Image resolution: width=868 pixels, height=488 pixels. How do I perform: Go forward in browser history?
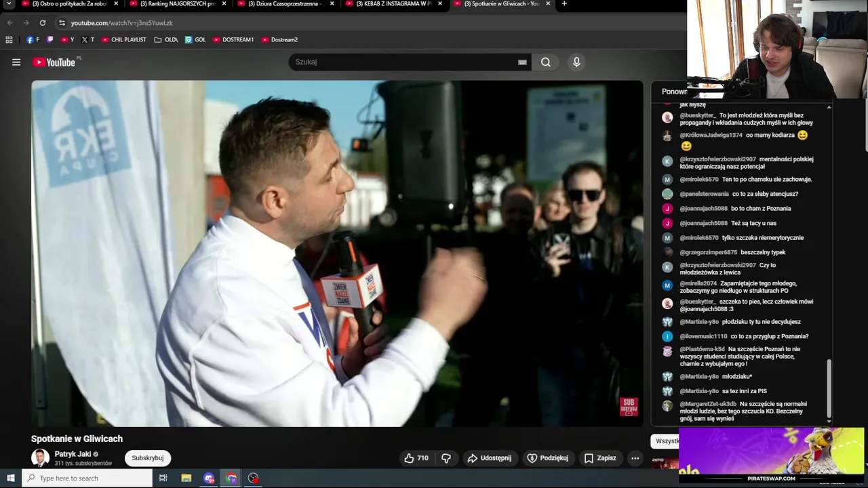point(26,23)
